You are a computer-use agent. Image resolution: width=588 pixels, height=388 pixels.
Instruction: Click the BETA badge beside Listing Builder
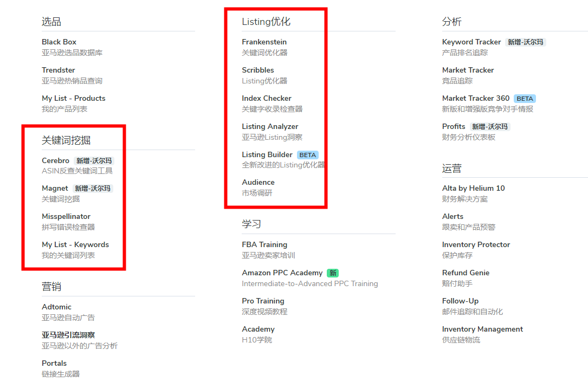pyautogui.click(x=308, y=155)
